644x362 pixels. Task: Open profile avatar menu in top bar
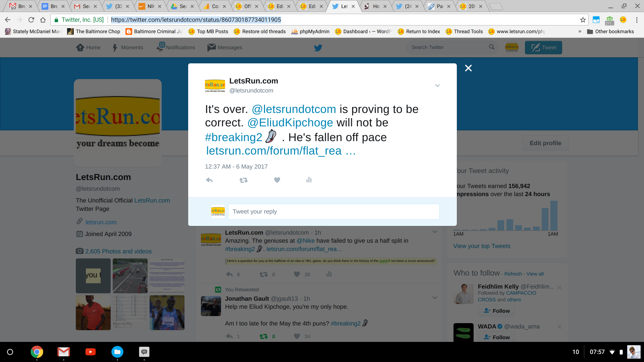512,48
